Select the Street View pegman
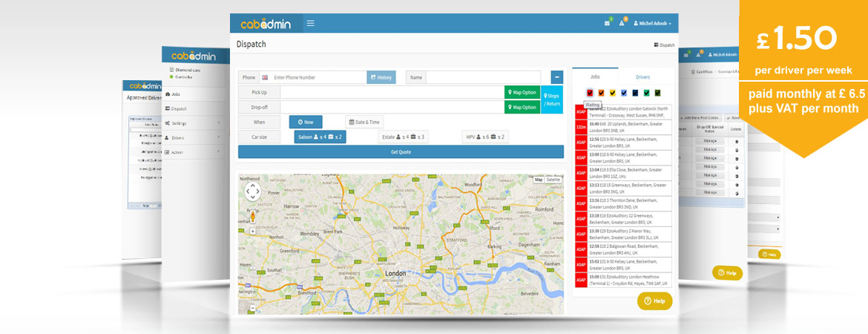The image size is (868, 334). coord(252,217)
